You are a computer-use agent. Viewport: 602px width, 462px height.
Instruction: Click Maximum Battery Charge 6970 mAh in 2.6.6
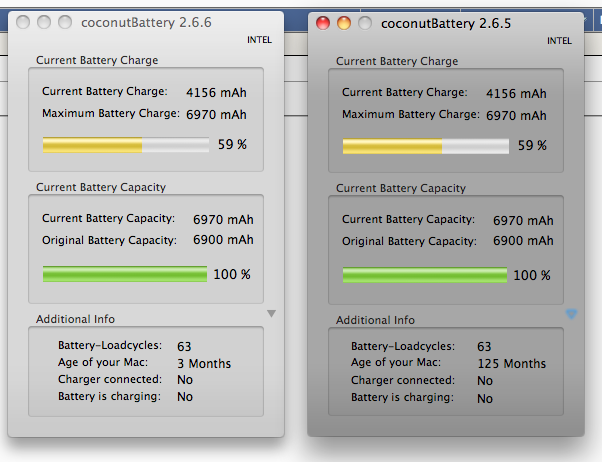pyautogui.click(x=216, y=114)
